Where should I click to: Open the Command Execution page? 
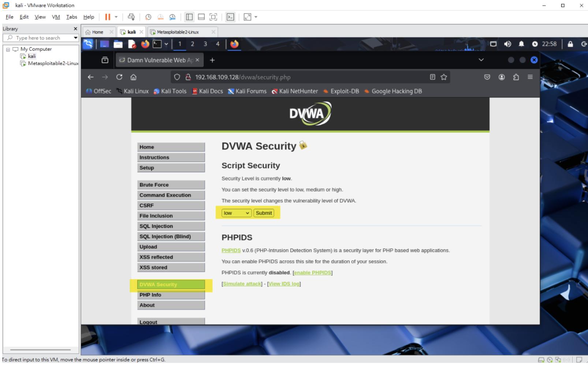171,195
